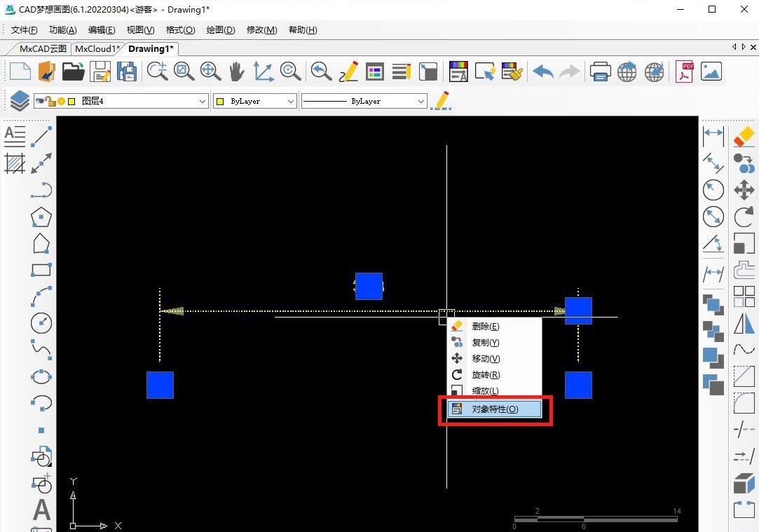The image size is (759, 532).
Task: Open the 绘图(D) menu
Action: tap(221, 30)
